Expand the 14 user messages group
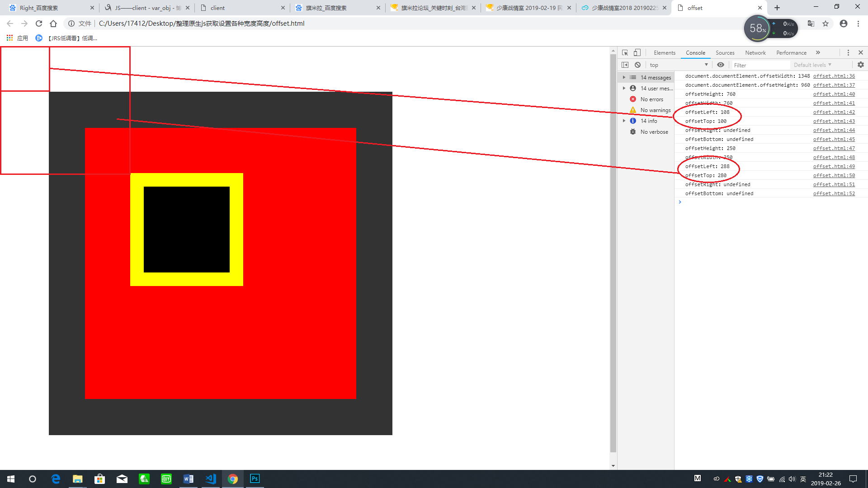The image size is (868, 488). click(624, 88)
